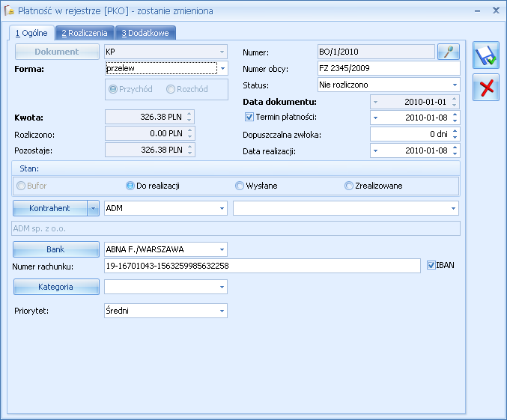Open document preview via magnifier icon
The height and width of the screenshot is (420, 507).
click(x=448, y=52)
